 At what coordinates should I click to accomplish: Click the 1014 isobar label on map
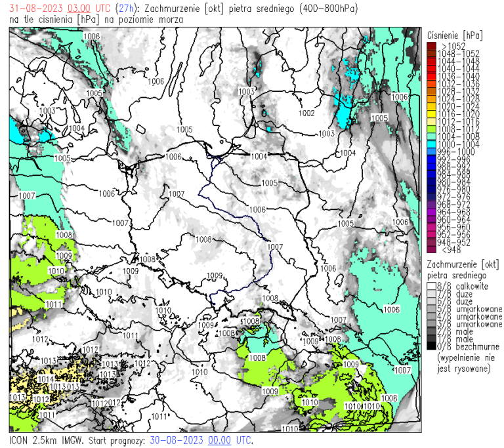click(x=45, y=379)
